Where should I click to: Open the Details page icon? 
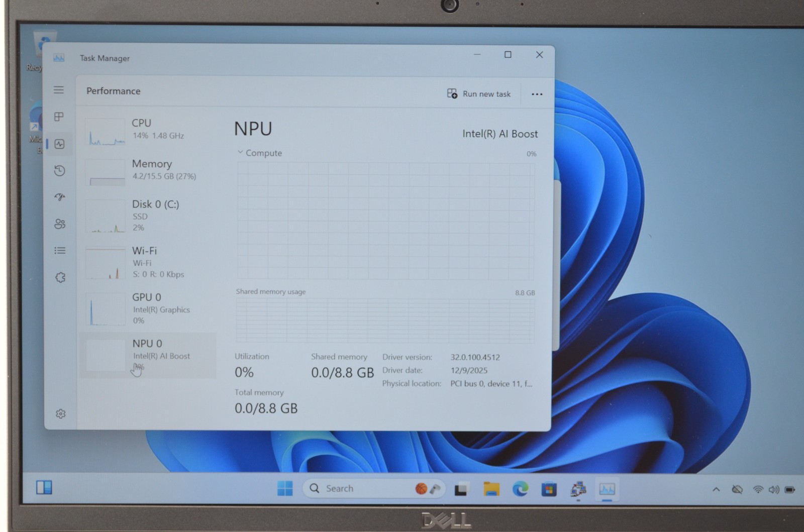[60, 250]
